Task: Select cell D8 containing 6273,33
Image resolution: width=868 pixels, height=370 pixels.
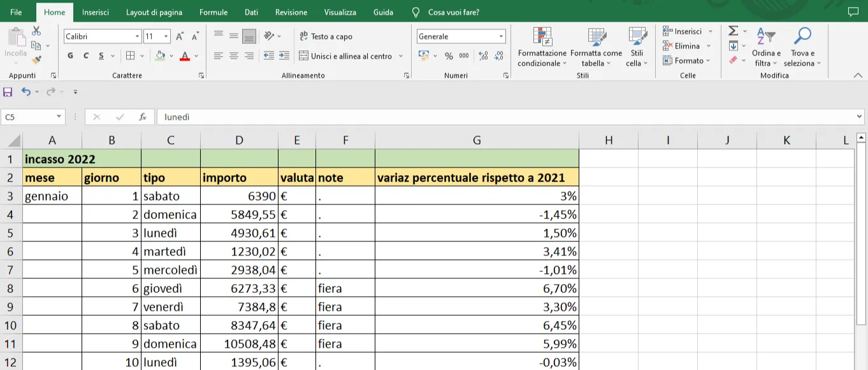Action: [x=239, y=288]
